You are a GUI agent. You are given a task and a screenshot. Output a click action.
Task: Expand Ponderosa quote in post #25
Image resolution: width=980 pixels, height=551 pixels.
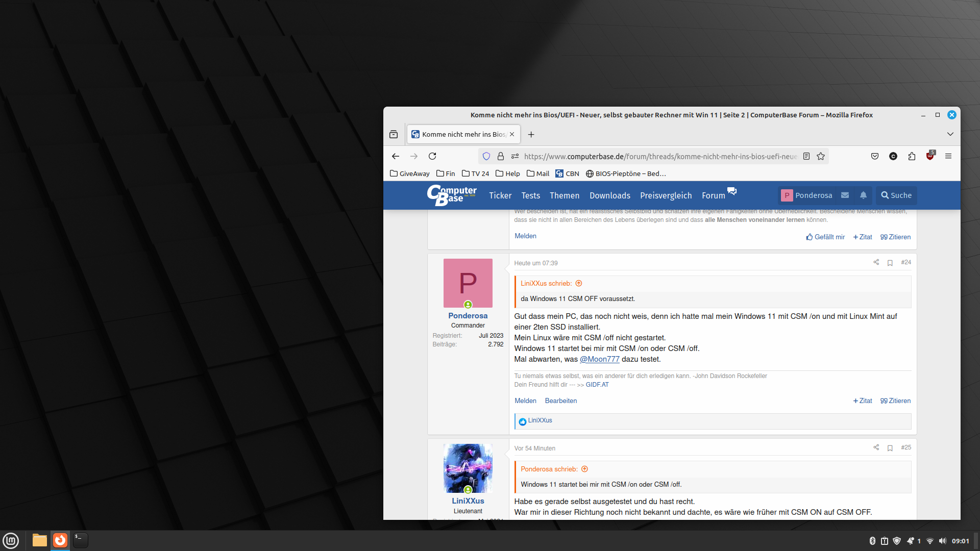coord(585,469)
